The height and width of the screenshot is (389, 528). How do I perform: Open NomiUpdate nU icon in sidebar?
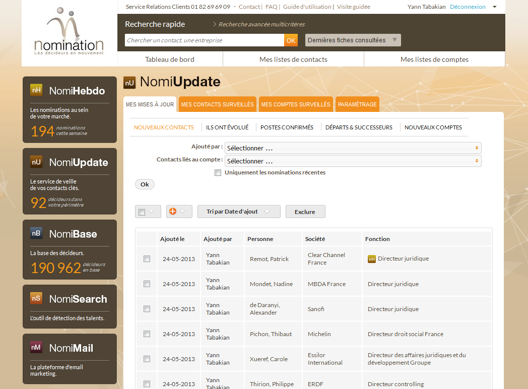click(x=36, y=162)
